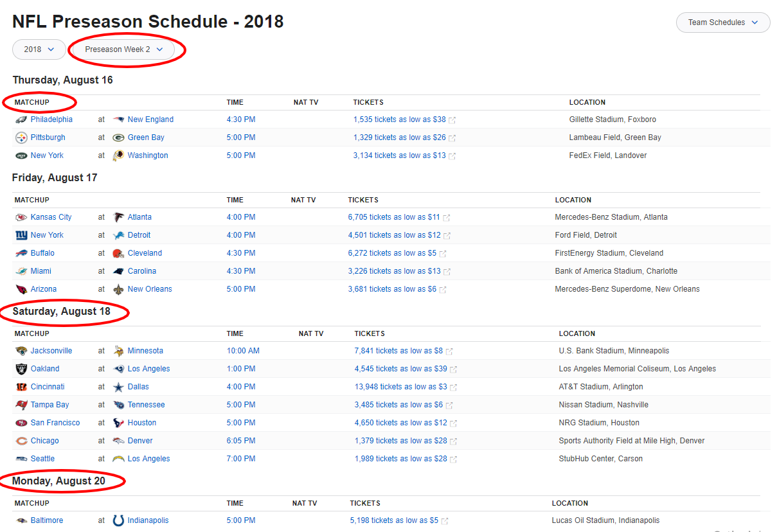Viewport: 777px width, 532px height.
Task: Click the Arizona Cardinals logo
Action: [21, 289]
